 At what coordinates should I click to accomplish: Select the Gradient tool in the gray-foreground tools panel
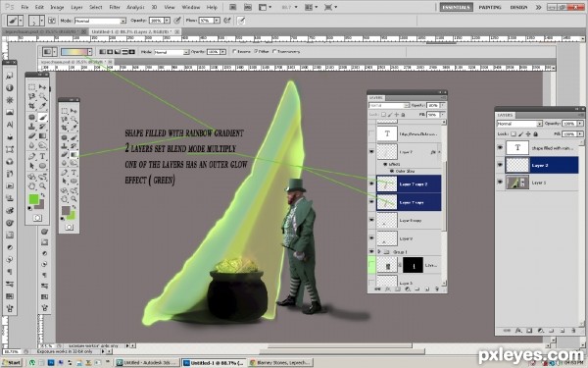(73, 155)
